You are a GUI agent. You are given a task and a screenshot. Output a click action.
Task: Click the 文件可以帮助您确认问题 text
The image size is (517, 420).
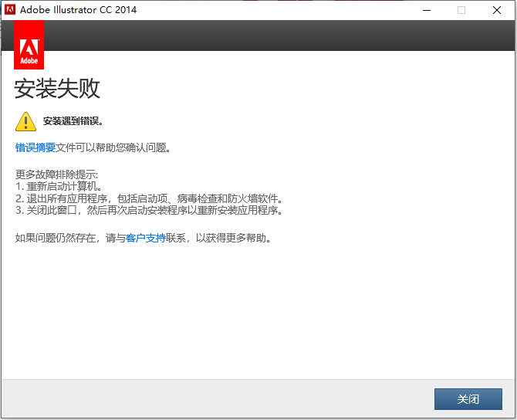(113, 147)
